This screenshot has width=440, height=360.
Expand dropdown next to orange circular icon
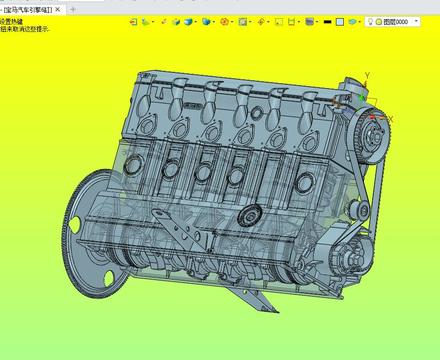tap(232, 22)
